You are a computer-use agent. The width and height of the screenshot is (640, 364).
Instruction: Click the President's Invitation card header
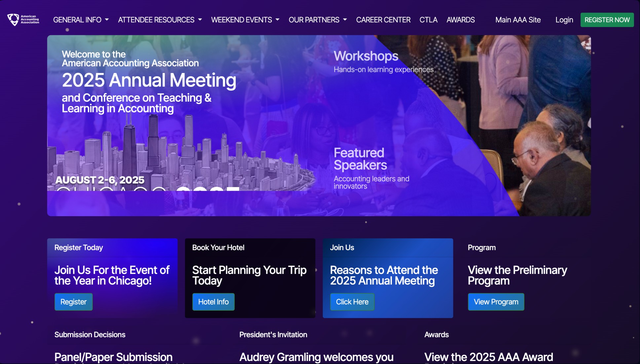pyautogui.click(x=273, y=335)
